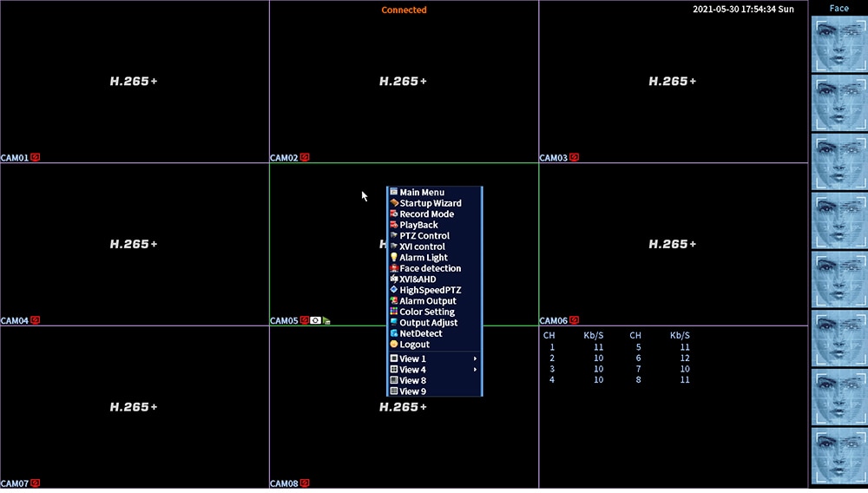868x493 pixels.
Task: Select the top face thumbnail in Face panel
Action: coord(839,44)
